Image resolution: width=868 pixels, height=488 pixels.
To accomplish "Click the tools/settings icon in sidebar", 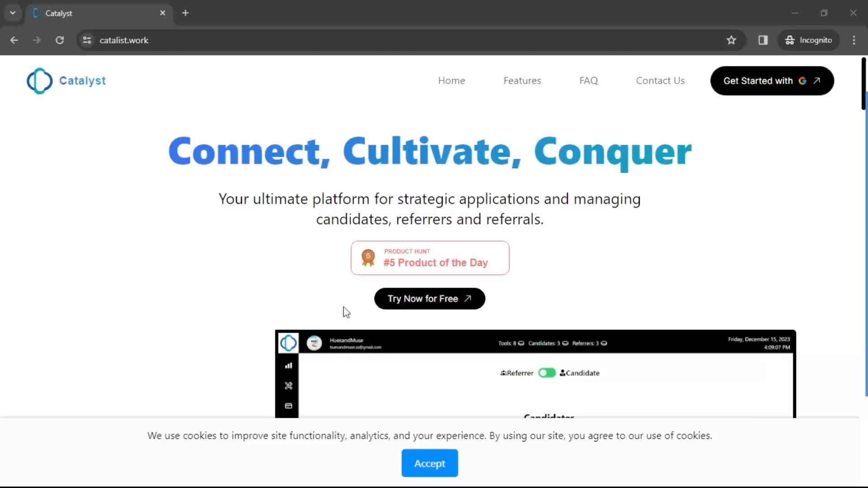I will click(288, 386).
